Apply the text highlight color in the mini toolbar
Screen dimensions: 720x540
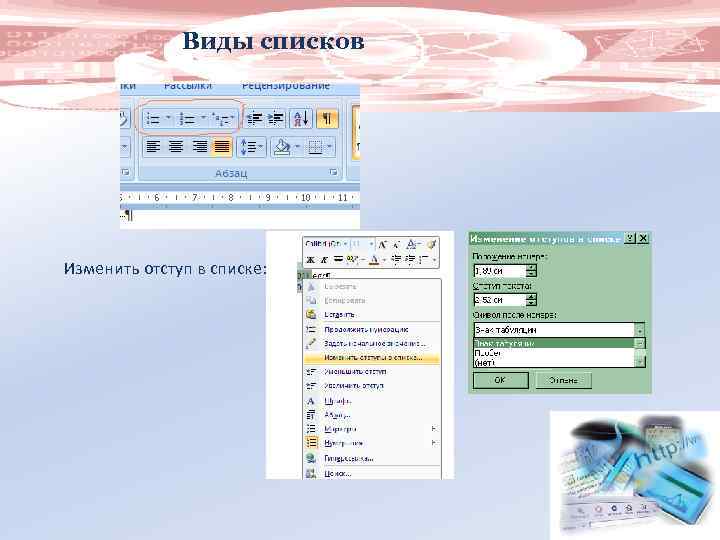(x=353, y=260)
